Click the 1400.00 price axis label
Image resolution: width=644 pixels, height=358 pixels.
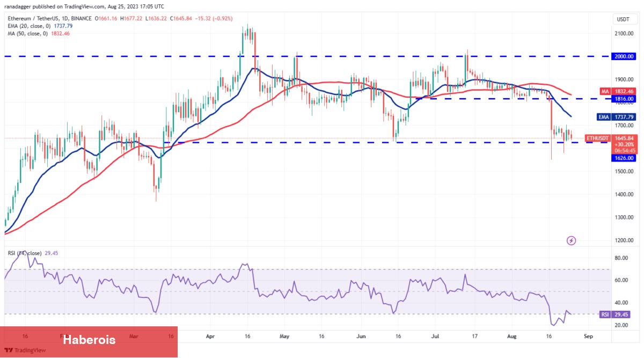coord(624,194)
